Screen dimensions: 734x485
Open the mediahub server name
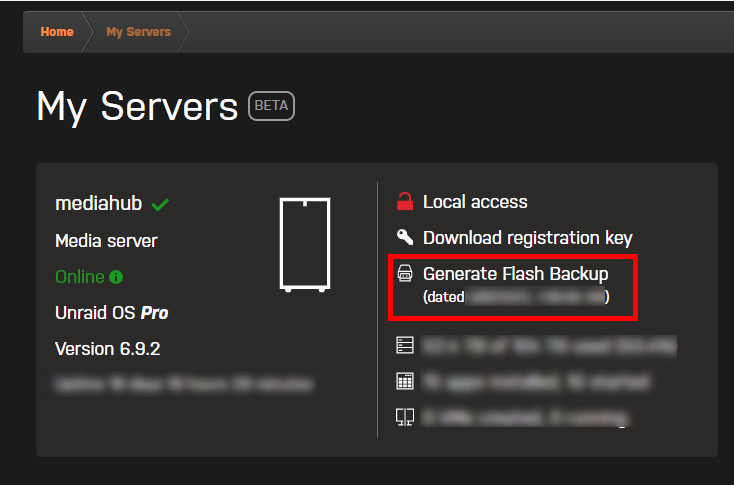[x=98, y=203]
